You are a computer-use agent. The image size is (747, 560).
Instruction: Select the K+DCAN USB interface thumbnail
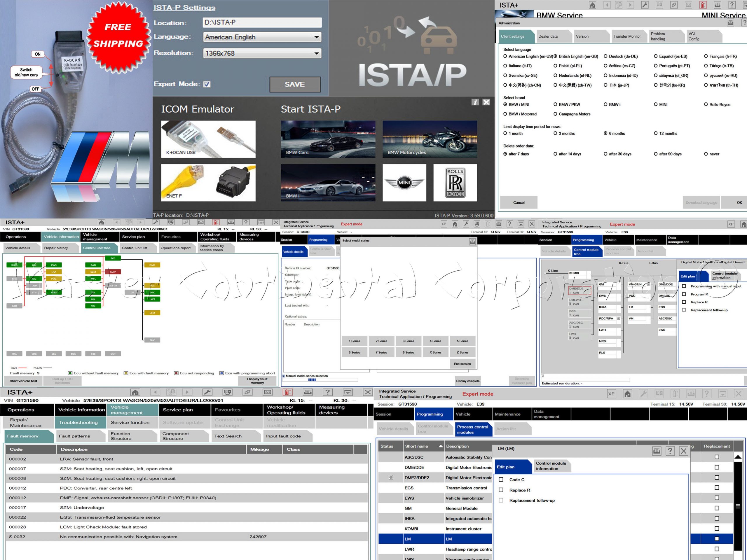[208, 139]
